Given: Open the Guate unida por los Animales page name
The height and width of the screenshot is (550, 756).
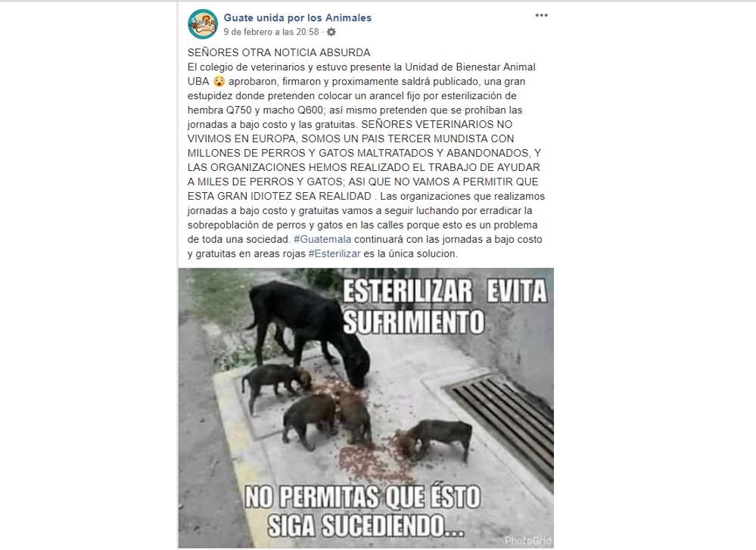Looking at the screenshot, I should [297, 18].
